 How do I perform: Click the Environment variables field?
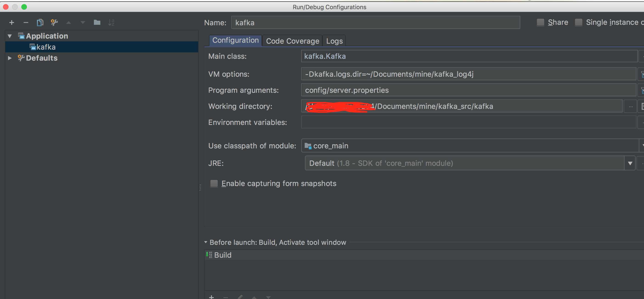click(469, 122)
